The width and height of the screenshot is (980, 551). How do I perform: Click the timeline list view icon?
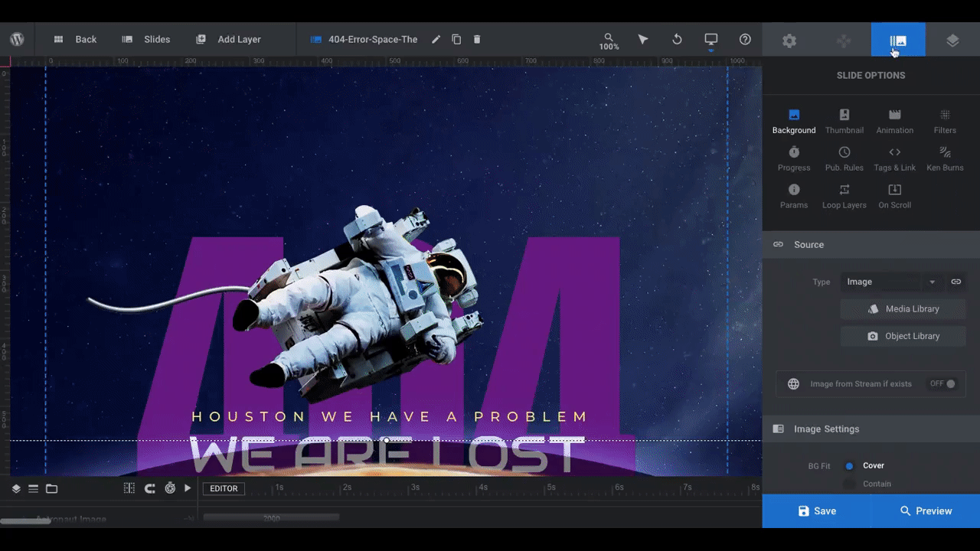(34, 488)
